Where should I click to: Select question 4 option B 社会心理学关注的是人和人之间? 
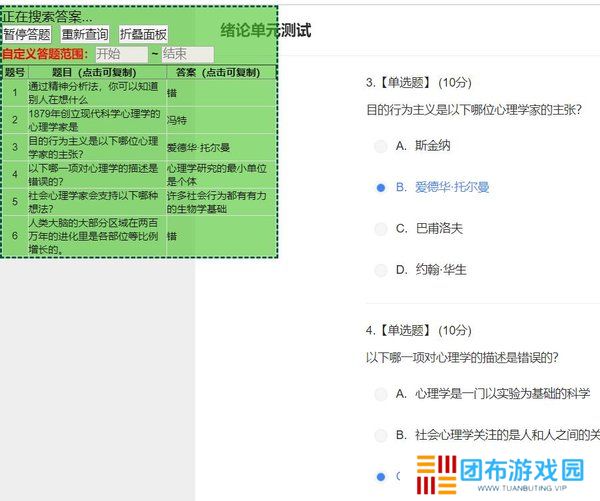[x=381, y=435]
